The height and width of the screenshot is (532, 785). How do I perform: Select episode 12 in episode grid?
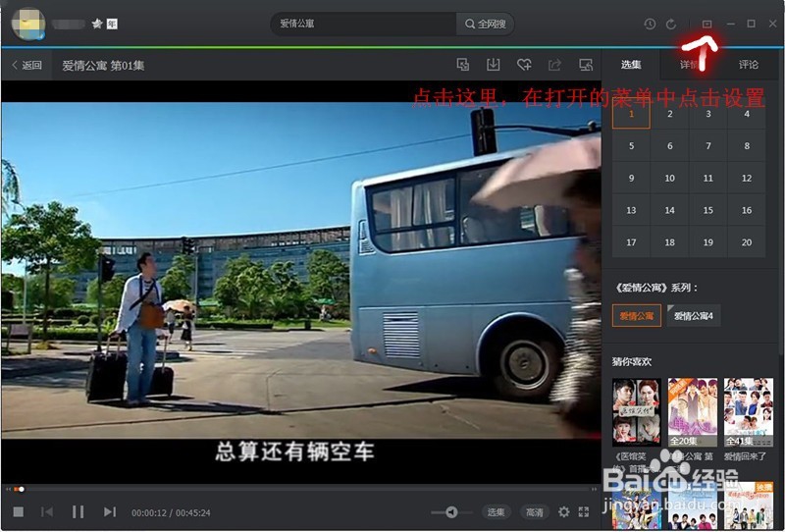[x=747, y=178]
